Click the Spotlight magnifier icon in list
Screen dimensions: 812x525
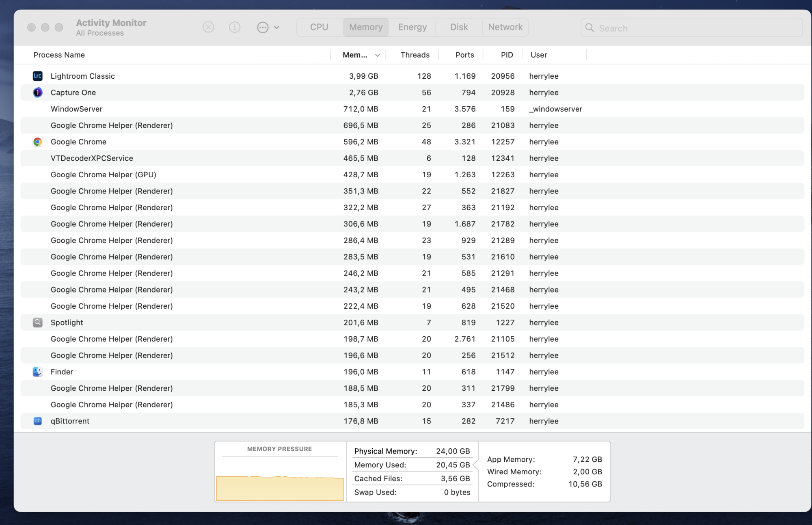(x=37, y=323)
